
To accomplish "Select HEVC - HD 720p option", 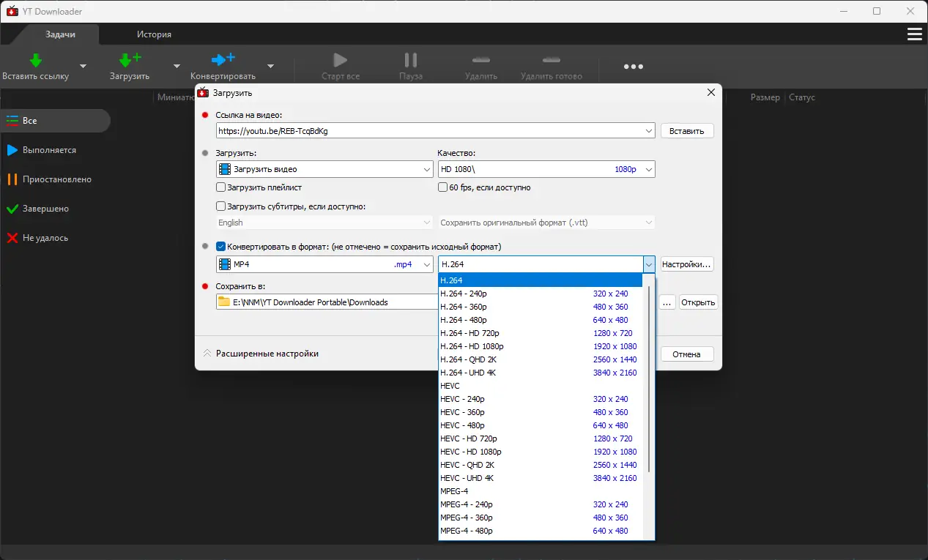I will (541, 438).
